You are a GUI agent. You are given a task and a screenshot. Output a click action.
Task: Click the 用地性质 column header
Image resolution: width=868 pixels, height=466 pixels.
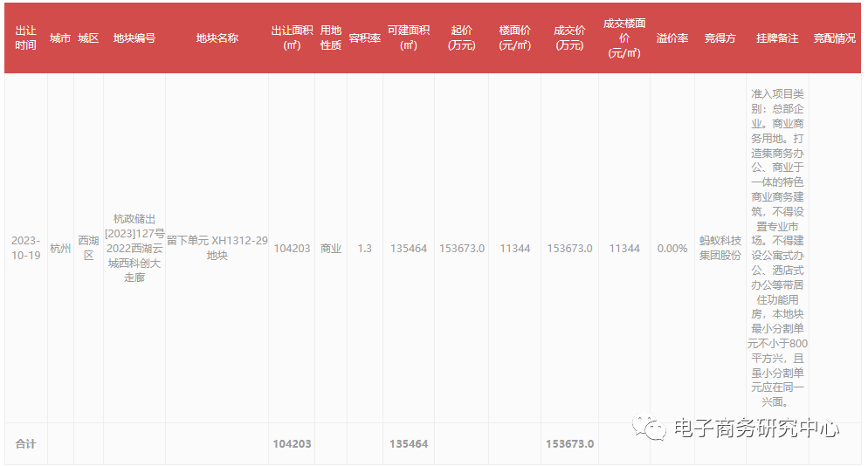point(331,38)
